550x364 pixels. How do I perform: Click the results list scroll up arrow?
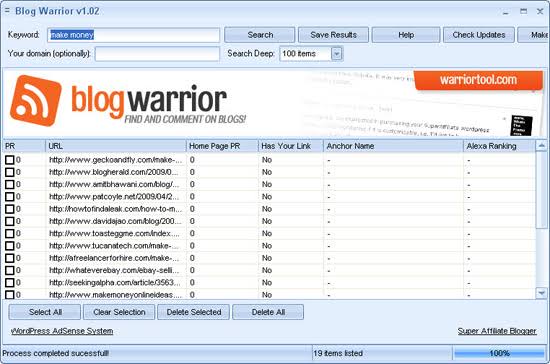(x=542, y=146)
